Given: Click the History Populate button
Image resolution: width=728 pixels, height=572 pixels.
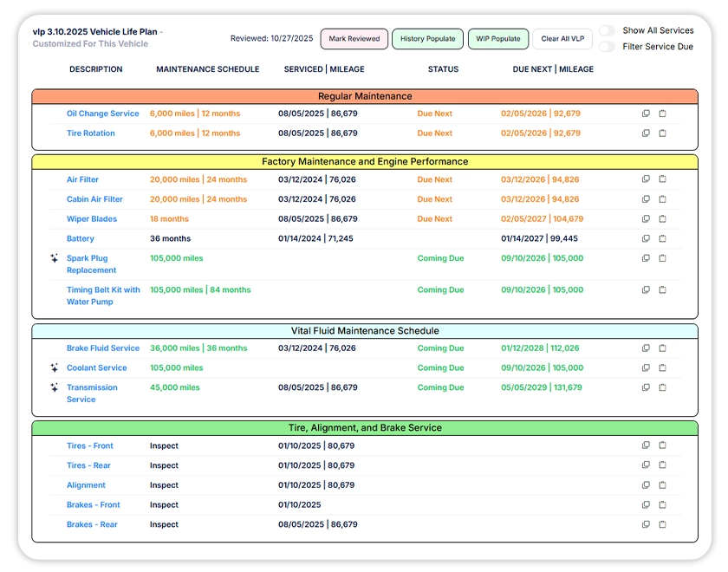Looking at the screenshot, I should (x=427, y=39).
